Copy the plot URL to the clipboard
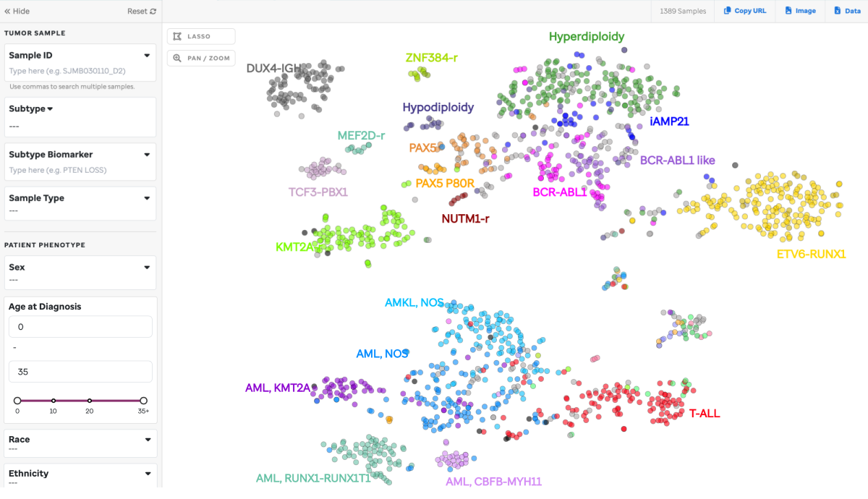Image resolution: width=868 pixels, height=499 pixels. coord(745,11)
